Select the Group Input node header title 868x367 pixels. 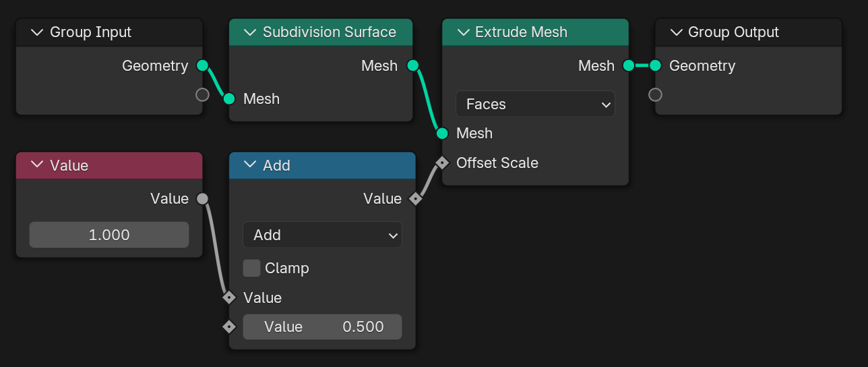point(90,32)
